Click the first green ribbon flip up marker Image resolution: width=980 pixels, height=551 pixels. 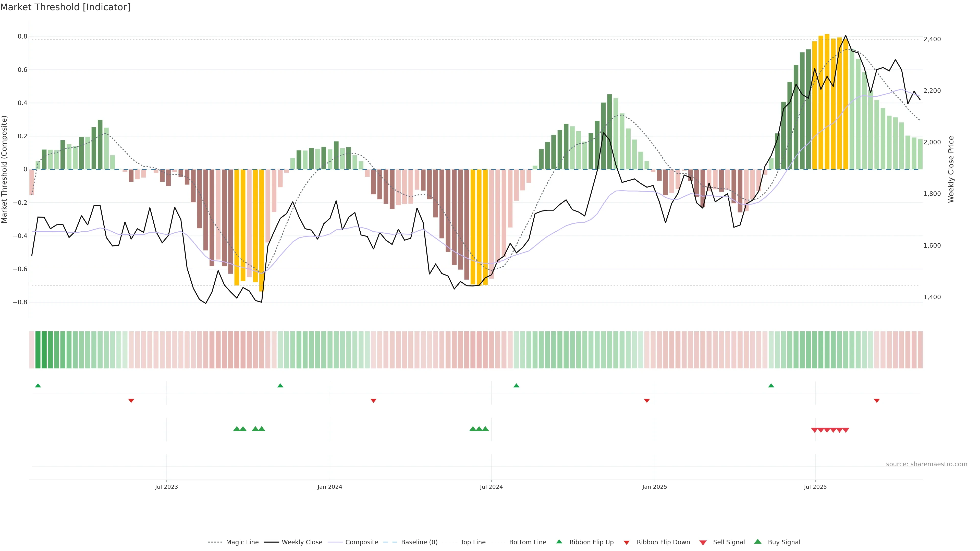[x=38, y=386]
